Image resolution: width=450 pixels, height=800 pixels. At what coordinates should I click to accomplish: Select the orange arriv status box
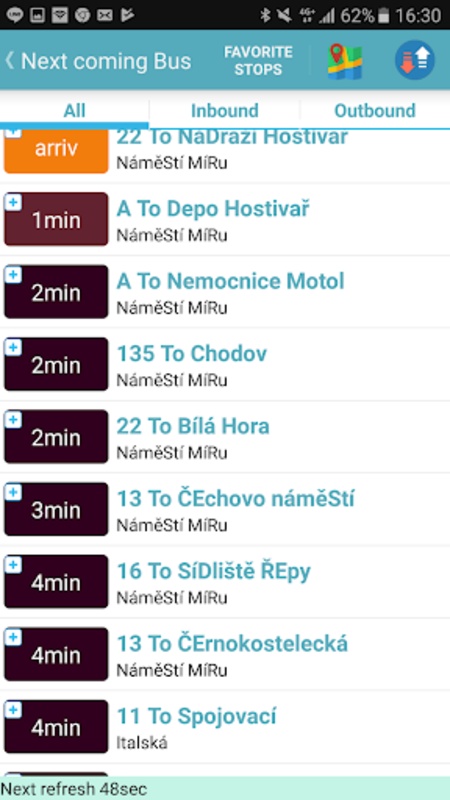point(56,151)
